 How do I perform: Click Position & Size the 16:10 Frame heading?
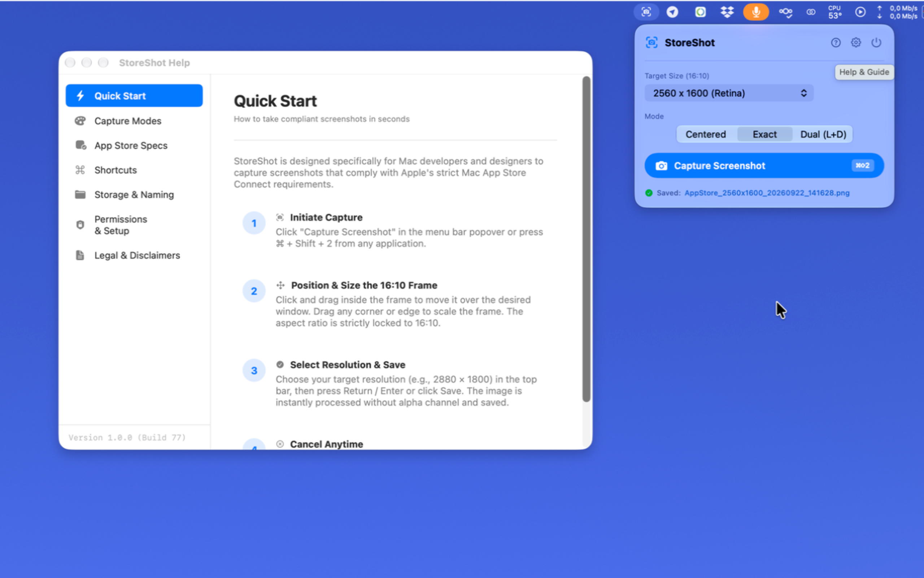point(364,285)
